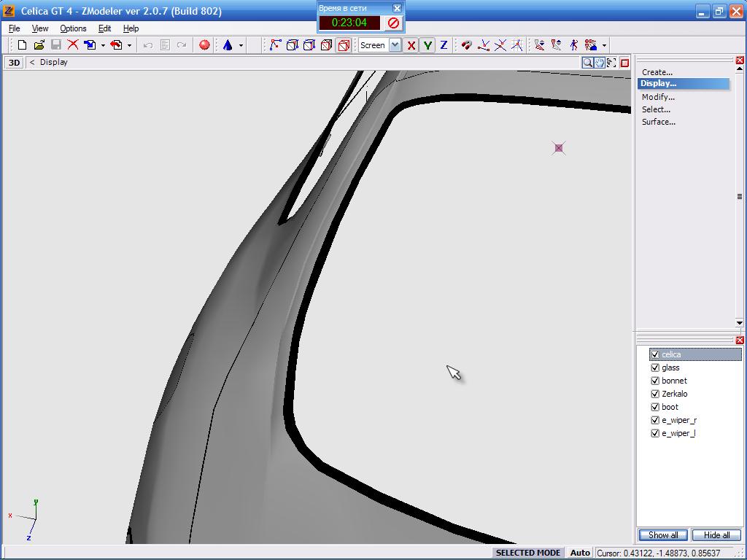This screenshot has width=747, height=560.
Task: Click the red X delete icon
Action: (x=73, y=45)
